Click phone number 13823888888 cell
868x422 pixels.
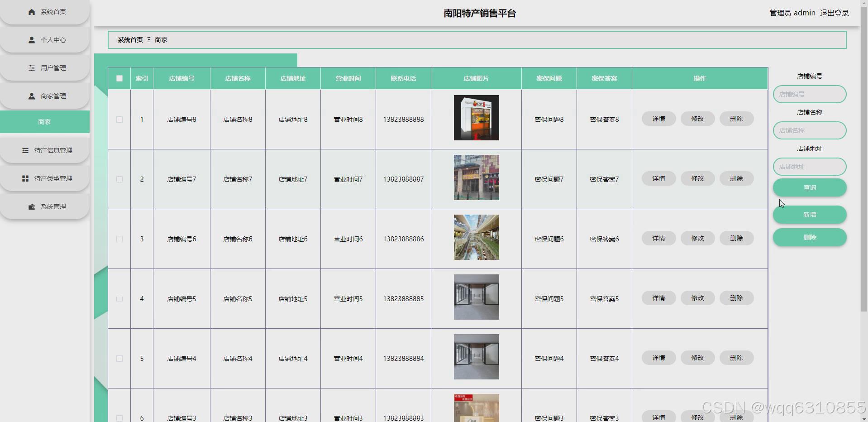[x=404, y=120]
